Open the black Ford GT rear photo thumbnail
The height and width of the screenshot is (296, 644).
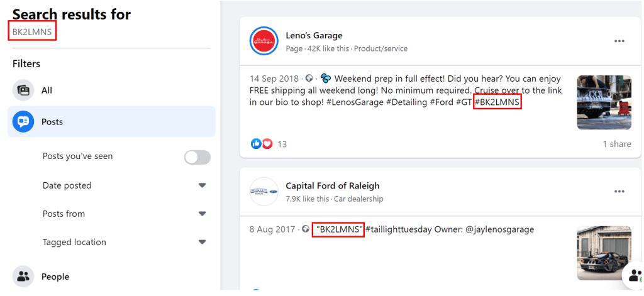pyautogui.click(x=604, y=253)
